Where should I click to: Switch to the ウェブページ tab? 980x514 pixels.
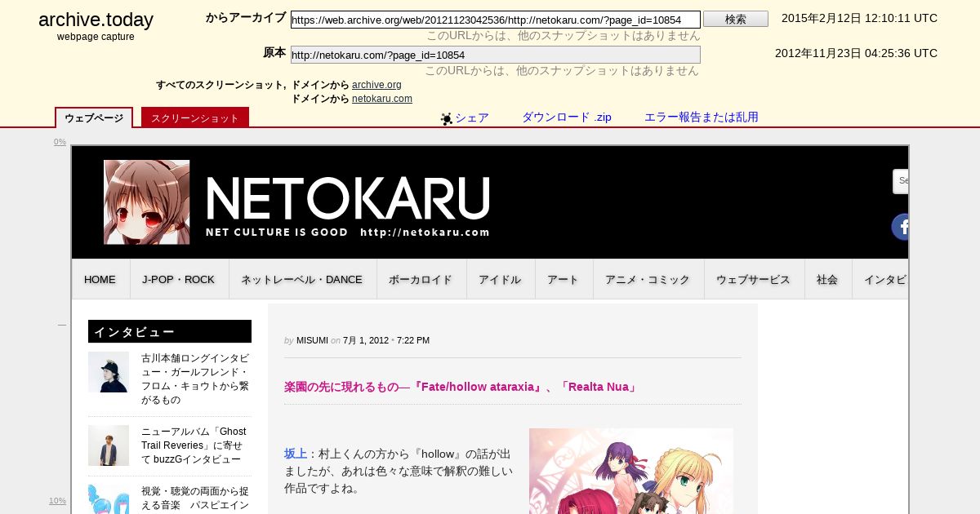coord(94,118)
